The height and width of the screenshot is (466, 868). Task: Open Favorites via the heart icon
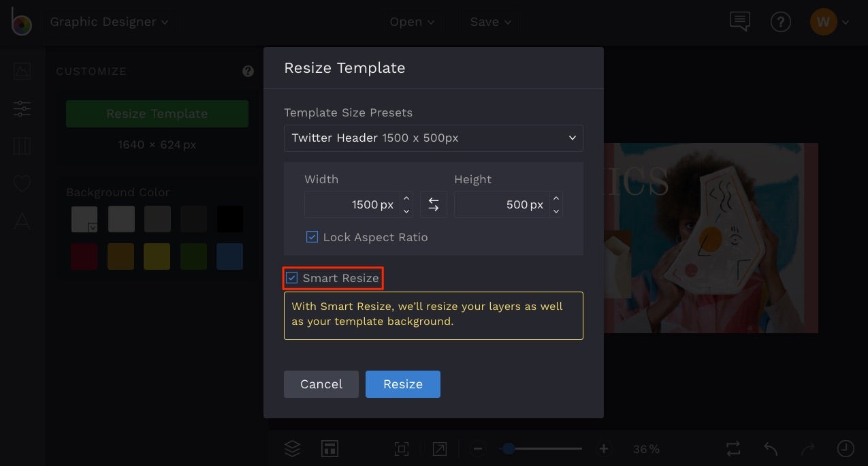click(x=22, y=183)
